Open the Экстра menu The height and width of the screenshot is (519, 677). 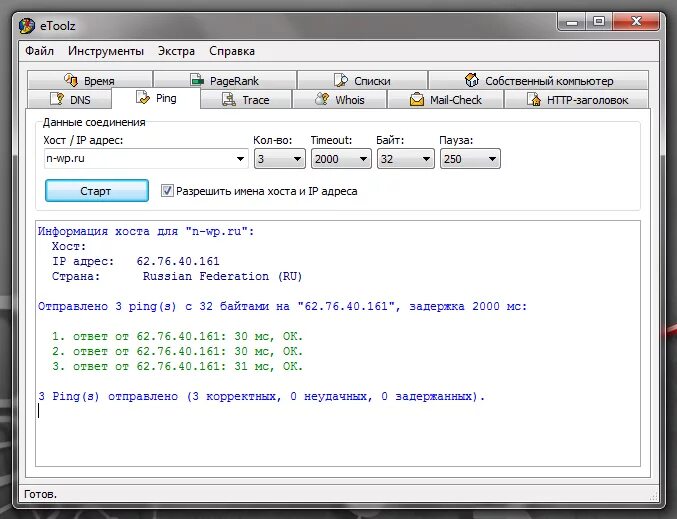(x=176, y=51)
